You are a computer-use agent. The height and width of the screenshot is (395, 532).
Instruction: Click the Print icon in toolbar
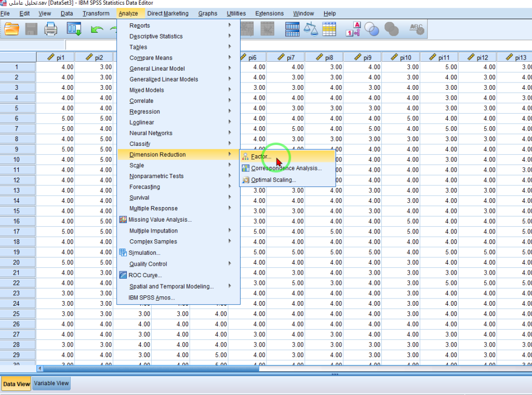coord(51,30)
